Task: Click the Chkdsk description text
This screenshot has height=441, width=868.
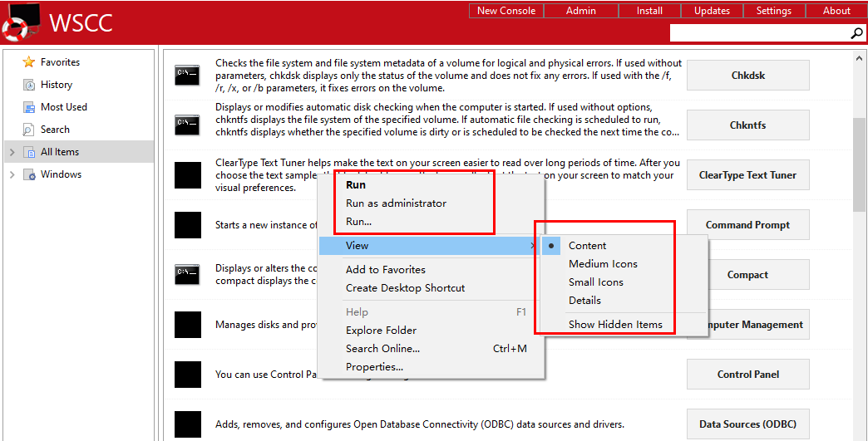Action: click(448, 75)
